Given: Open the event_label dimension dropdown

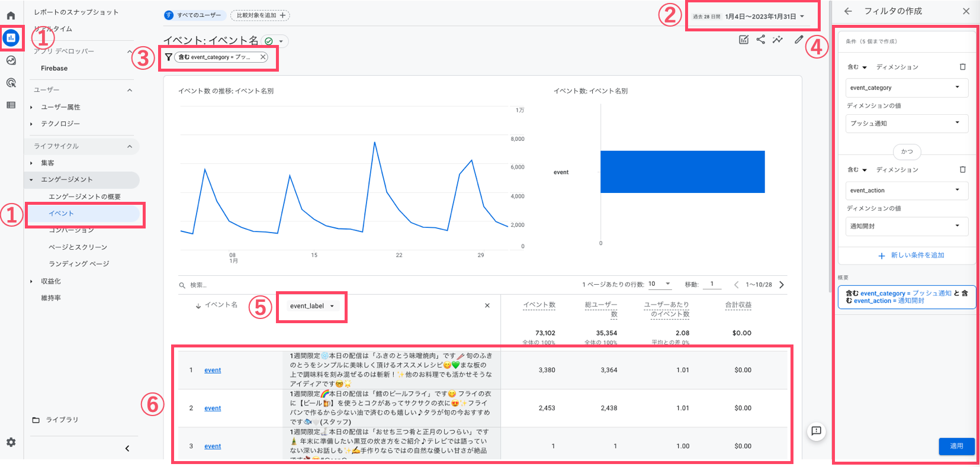Looking at the screenshot, I should tap(312, 306).
